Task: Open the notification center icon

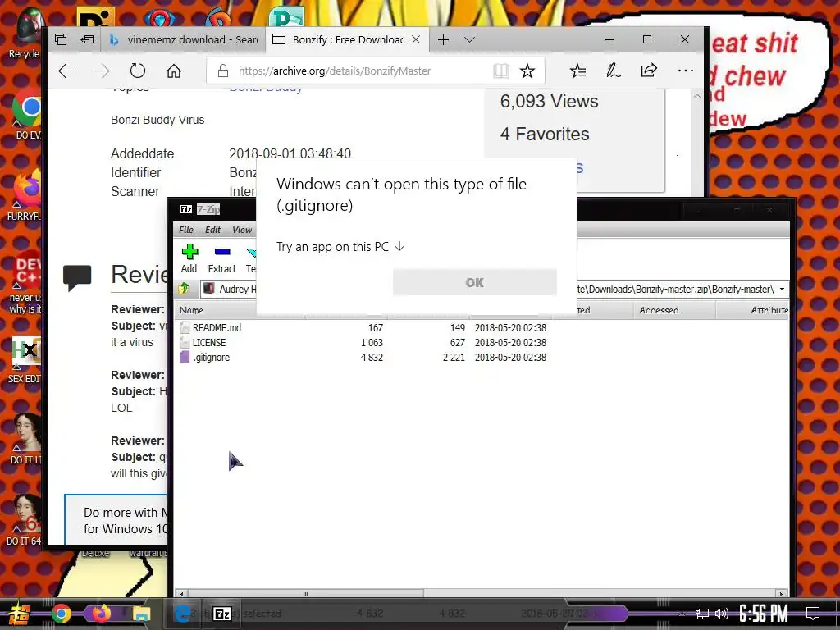Action: tap(813, 614)
